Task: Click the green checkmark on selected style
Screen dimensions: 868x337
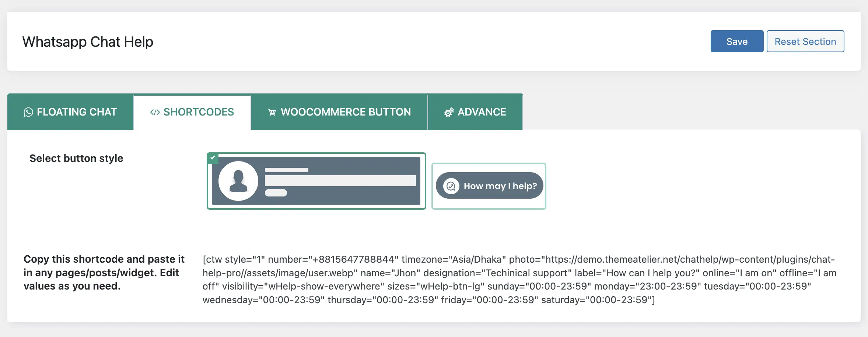Action: 213,158
